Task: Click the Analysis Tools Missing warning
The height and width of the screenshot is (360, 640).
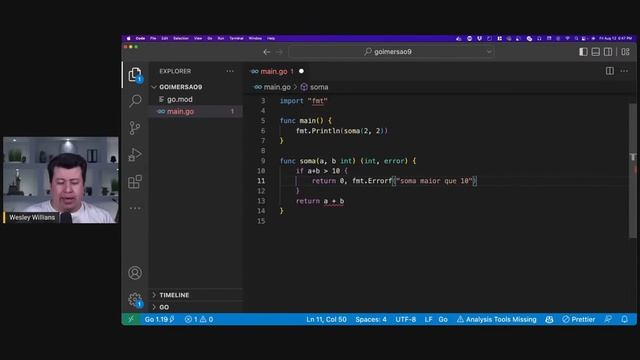Action: tap(496, 319)
